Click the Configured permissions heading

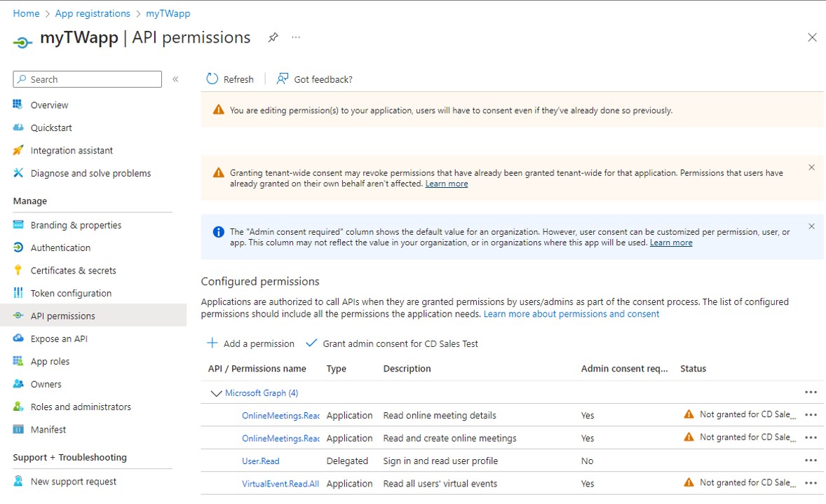tap(260, 281)
